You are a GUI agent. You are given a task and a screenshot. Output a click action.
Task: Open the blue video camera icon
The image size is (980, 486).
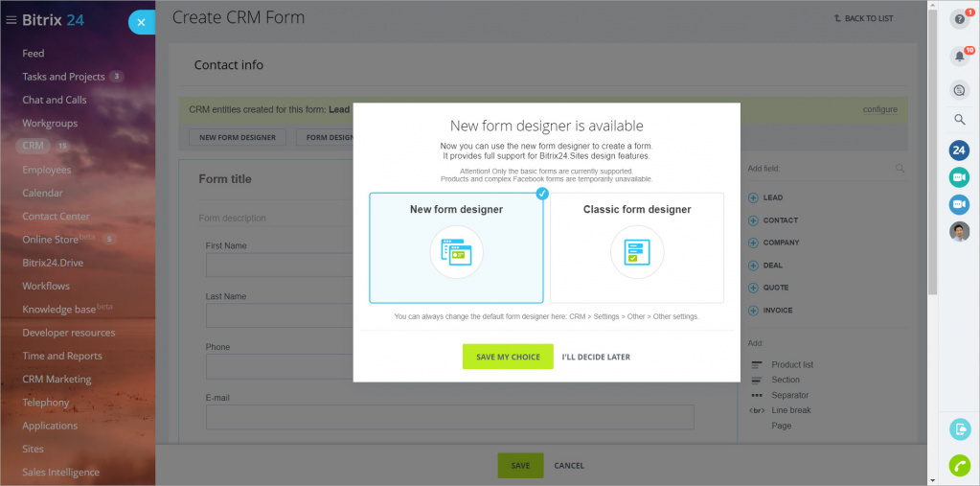click(x=959, y=204)
